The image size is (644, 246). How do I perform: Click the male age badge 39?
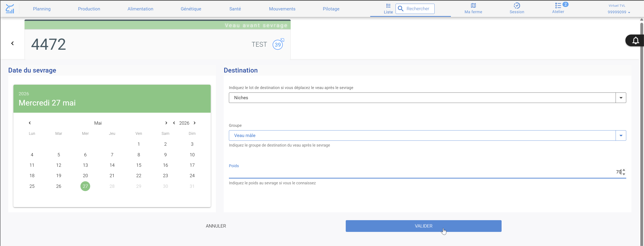tap(278, 44)
